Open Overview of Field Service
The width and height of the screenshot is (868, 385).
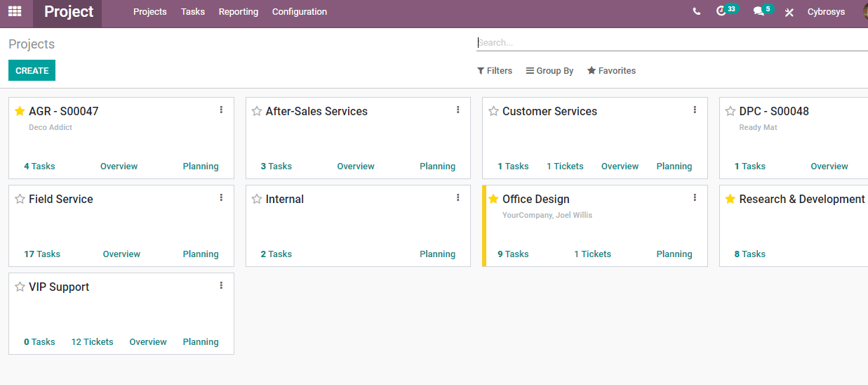[121, 254]
